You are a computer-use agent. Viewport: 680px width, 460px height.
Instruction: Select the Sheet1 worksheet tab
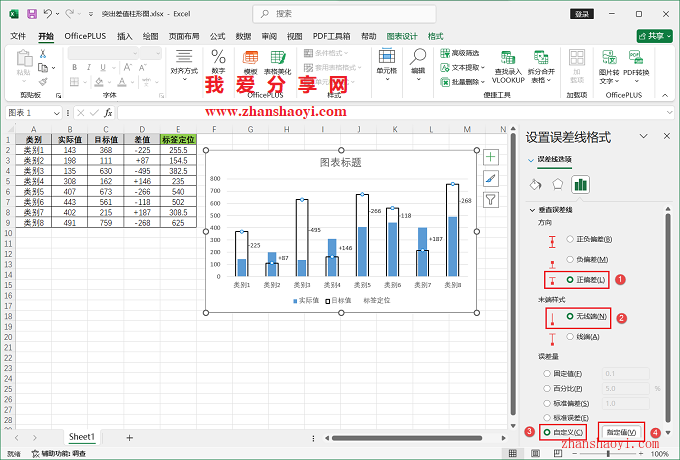coord(82,437)
